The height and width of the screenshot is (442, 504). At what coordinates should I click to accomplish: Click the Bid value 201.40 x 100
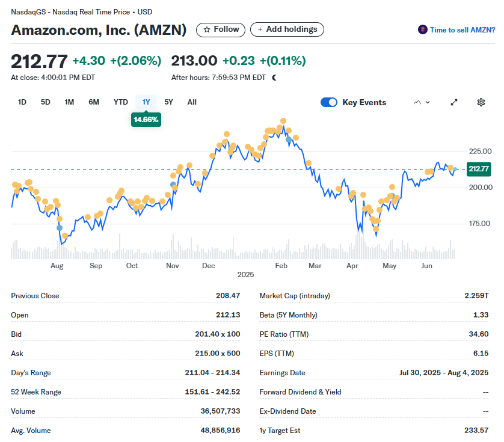(218, 334)
